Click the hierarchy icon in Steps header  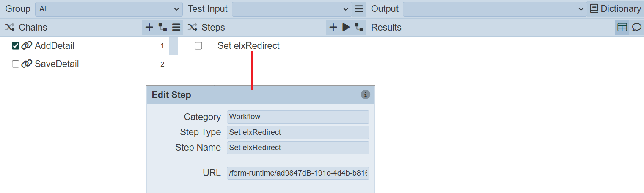[359, 28]
